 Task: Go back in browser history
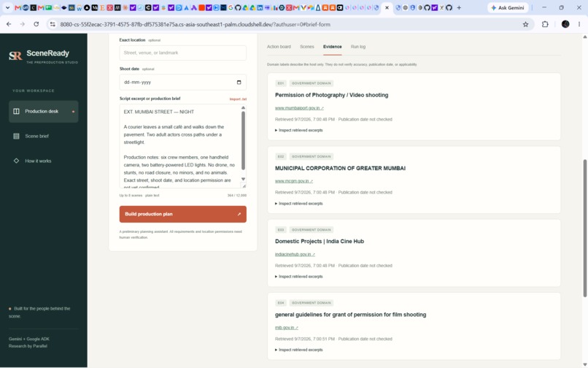[x=9, y=24]
